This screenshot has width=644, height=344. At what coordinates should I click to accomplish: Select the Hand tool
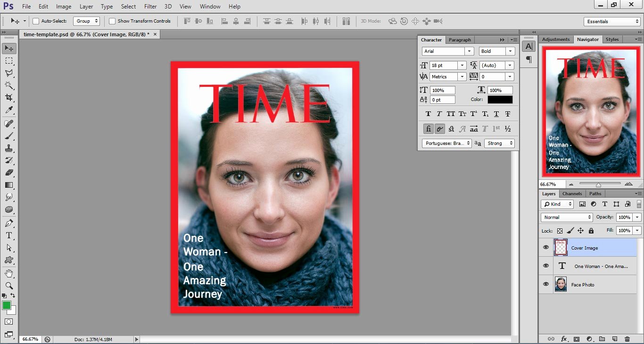point(9,274)
